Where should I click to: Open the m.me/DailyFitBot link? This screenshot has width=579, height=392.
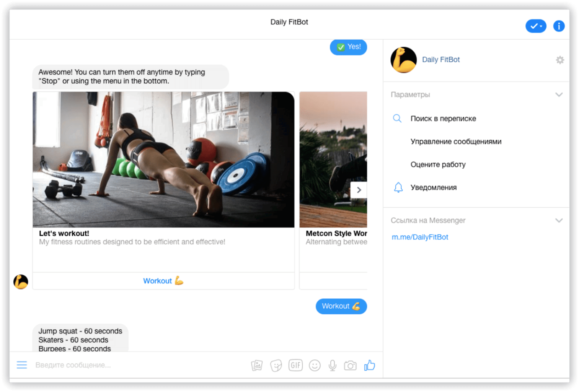tap(420, 237)
